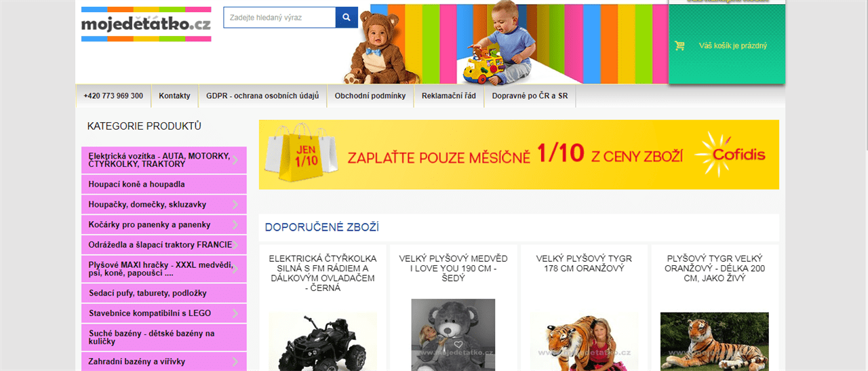The height and width of the screenshot is (371, 868).
Task: Open Obchodní podmínky menu item
Action: pyautogui.click(x=370, y=96)
